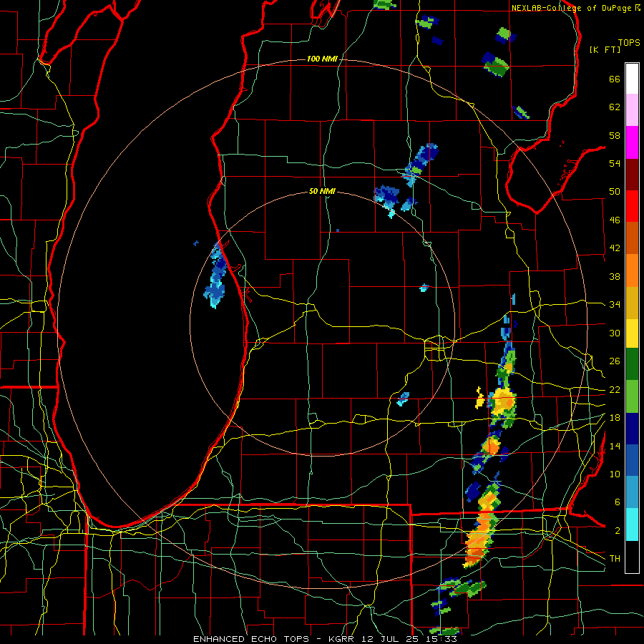Select the legend value "50"
The width and height of the screenshot is (644, 644).
pos(615,192)
